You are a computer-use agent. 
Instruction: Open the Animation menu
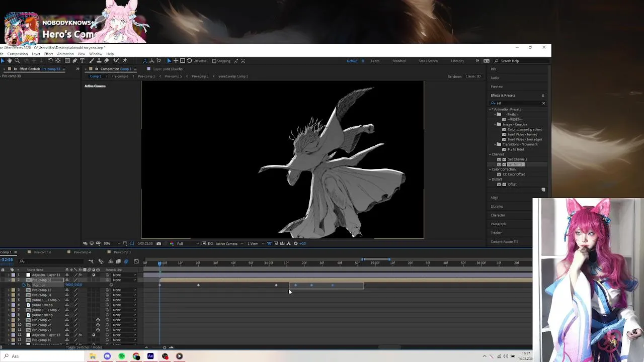(65, 54)
